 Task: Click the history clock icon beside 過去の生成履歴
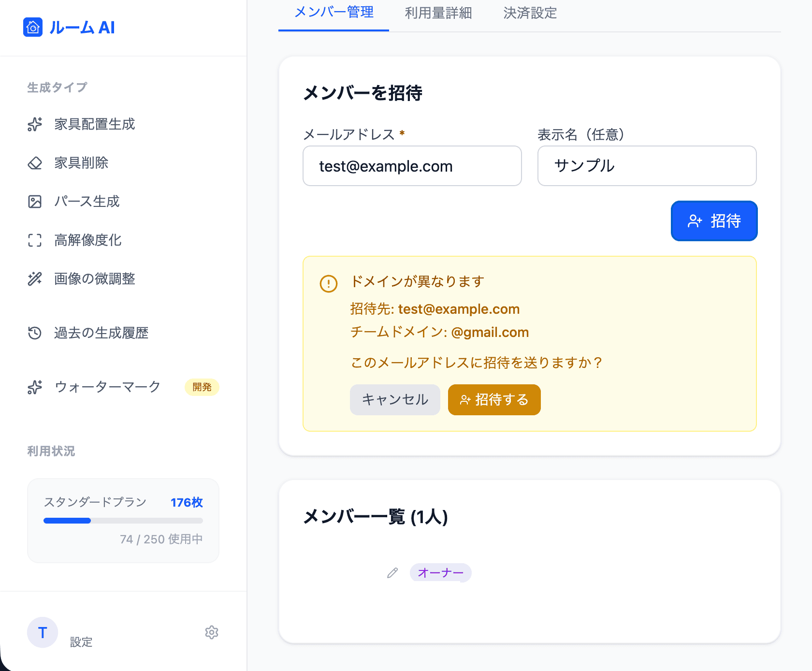35,333
